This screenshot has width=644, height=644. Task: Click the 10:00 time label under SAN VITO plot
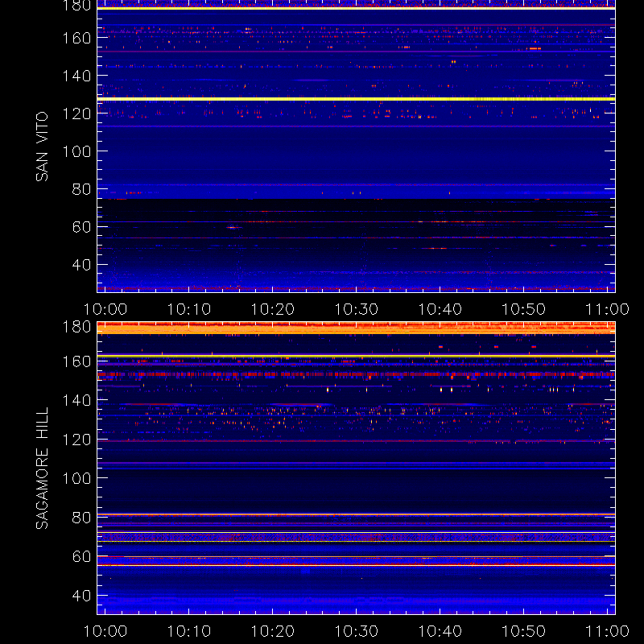(105, 309)
